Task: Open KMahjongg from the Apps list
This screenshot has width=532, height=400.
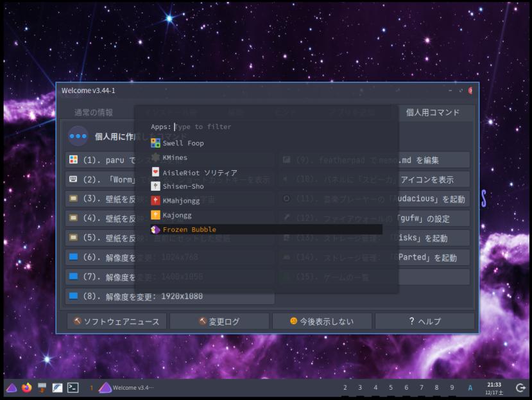Action: [266, 200]
